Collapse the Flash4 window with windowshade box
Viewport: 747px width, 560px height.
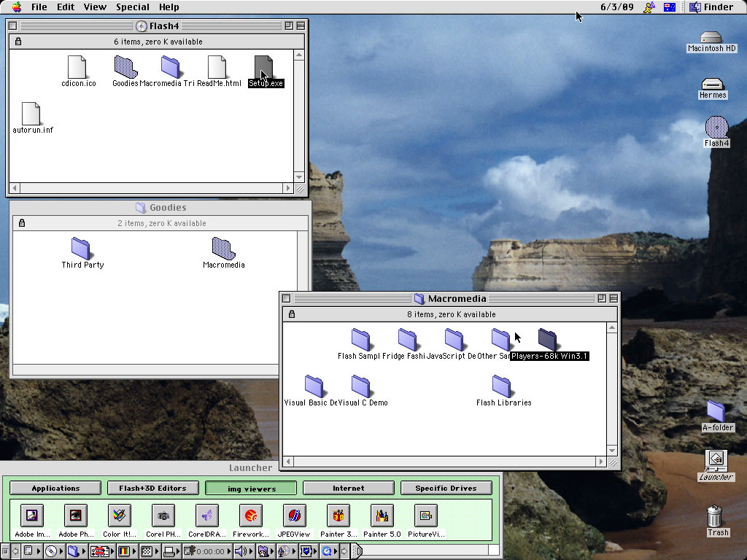tap(300, 26)
